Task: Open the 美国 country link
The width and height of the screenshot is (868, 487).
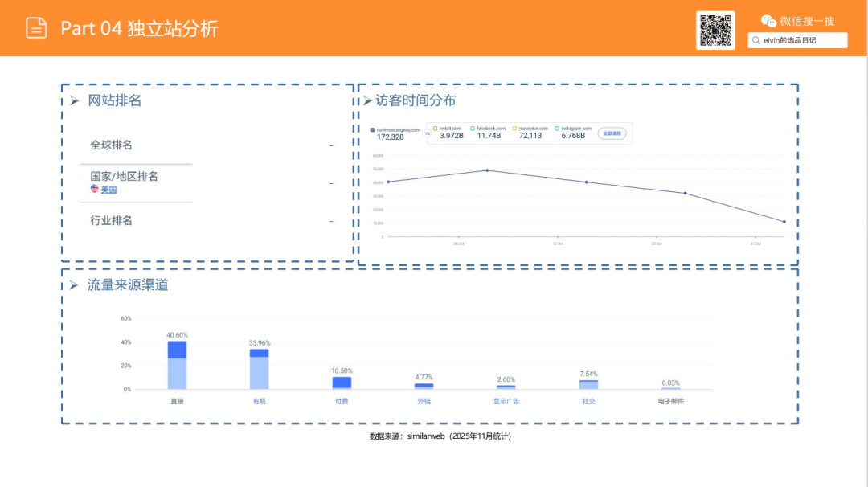Action: [x=108, y=190]
